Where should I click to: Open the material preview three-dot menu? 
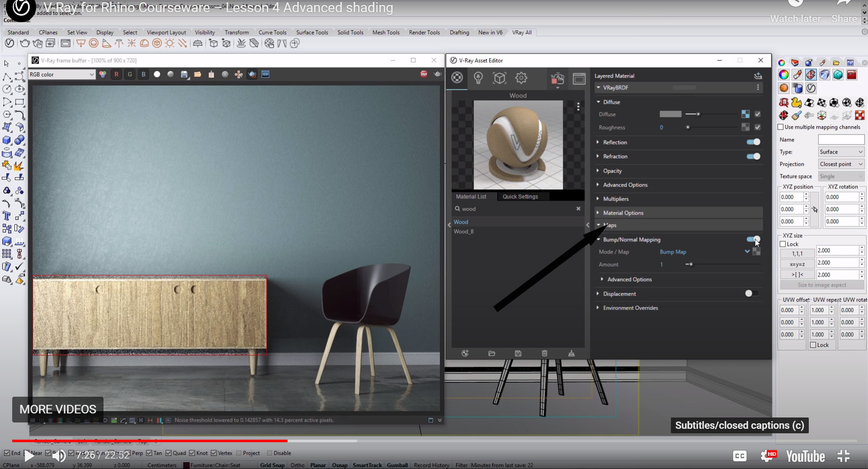click(578, 107)
